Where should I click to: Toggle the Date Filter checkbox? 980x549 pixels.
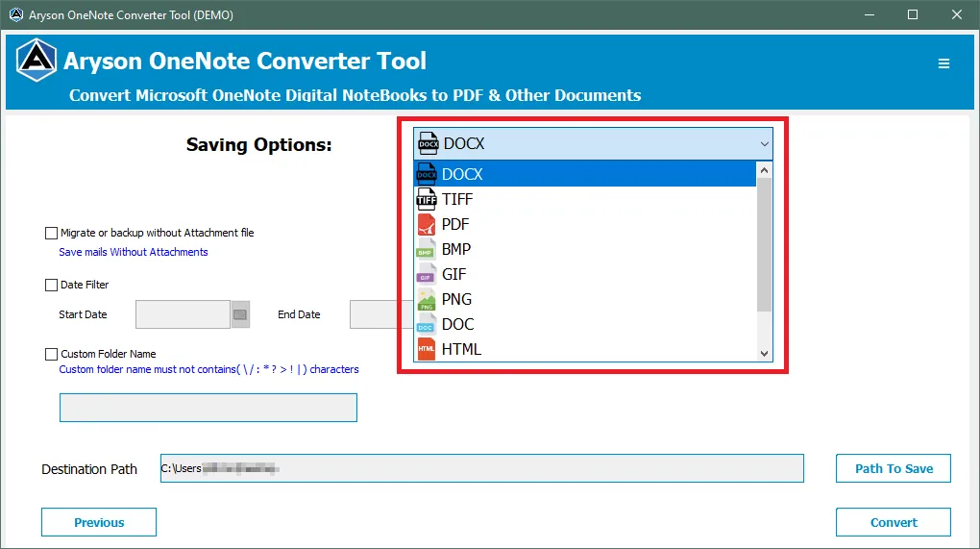pyautogui.click(x=51, y=286)
